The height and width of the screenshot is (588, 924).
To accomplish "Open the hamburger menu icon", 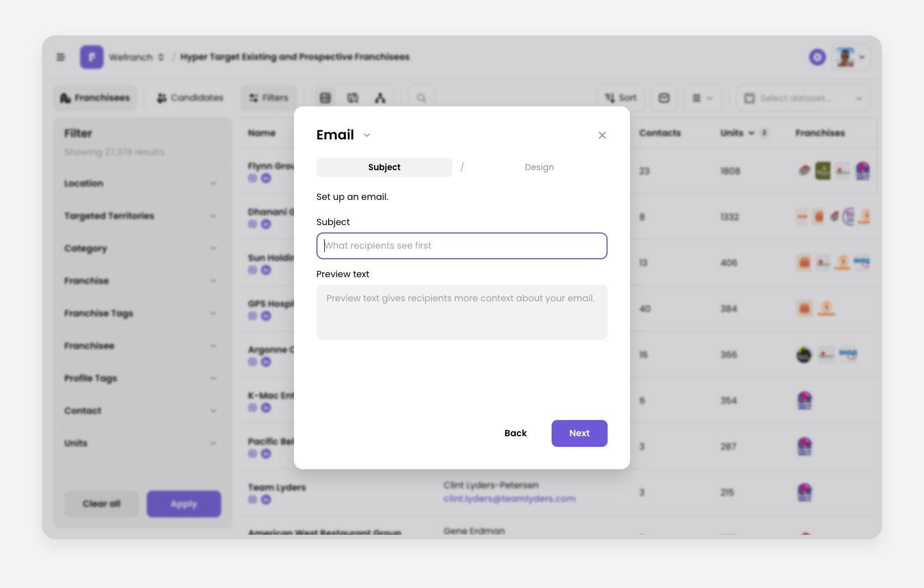I will coord(61,57).
